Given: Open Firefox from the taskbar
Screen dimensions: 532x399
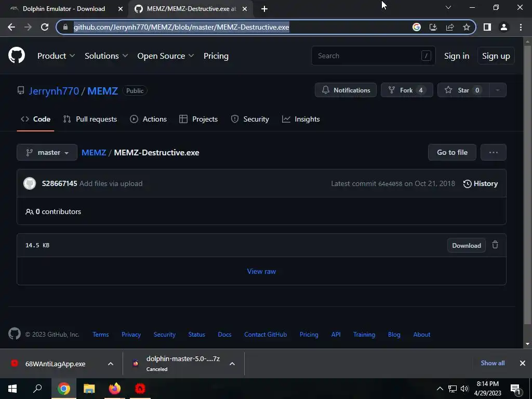Looking at the screenshot, I should (115, 389).
